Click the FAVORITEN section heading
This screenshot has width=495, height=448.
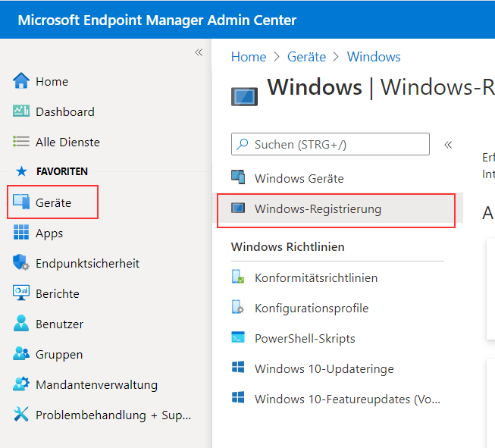pyautogui.click(x=62, y=171)
